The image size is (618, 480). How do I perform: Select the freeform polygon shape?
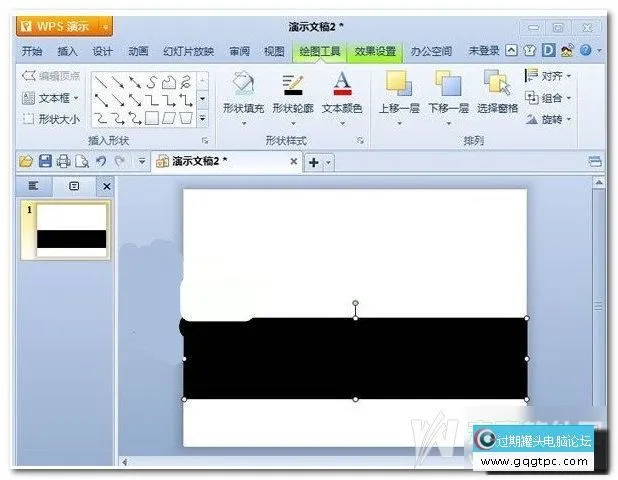(169, 82)
